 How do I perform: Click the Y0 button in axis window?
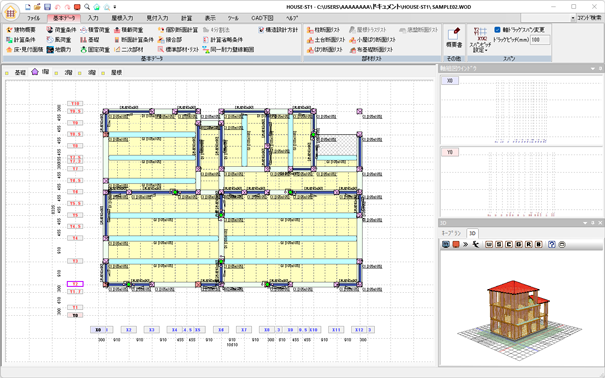point(450,152)
